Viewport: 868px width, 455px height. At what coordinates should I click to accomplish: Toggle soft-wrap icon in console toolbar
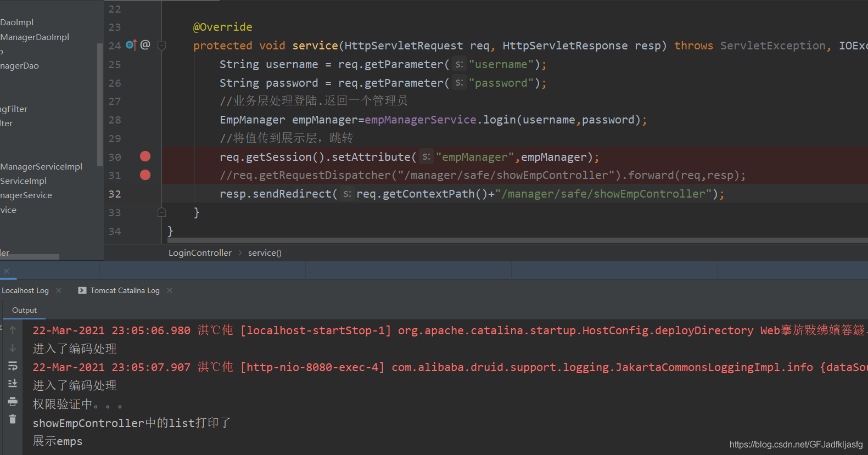click(13, 366)
